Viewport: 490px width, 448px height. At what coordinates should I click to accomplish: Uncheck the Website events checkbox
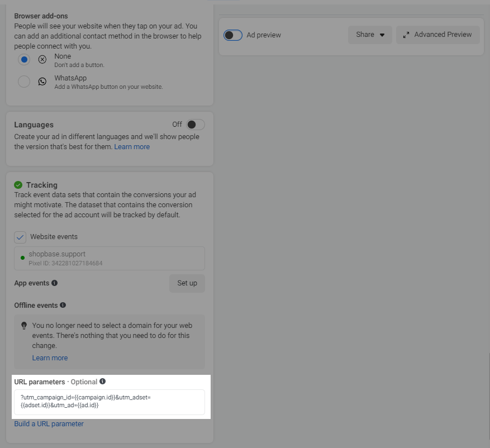(20, 237)
